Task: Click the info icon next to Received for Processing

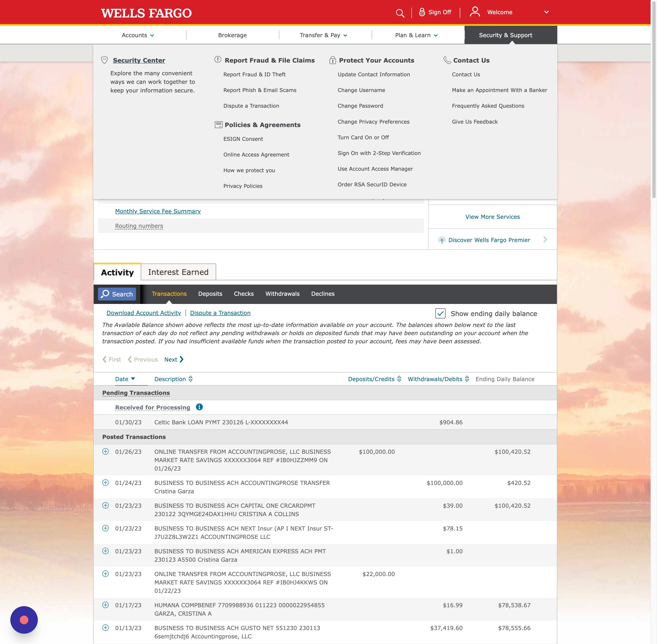Action: [199, 407]
